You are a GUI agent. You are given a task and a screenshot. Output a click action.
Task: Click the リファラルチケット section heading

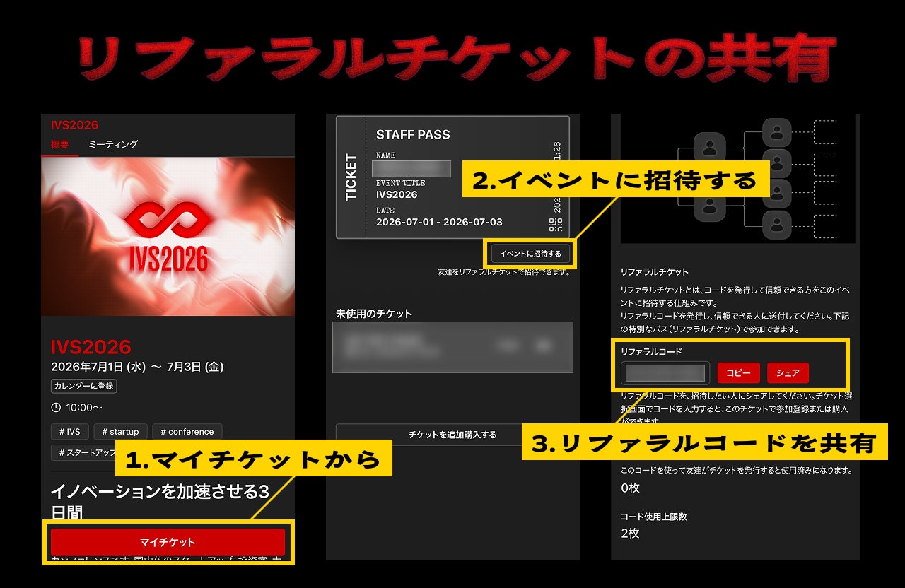[x=654, y=271]
